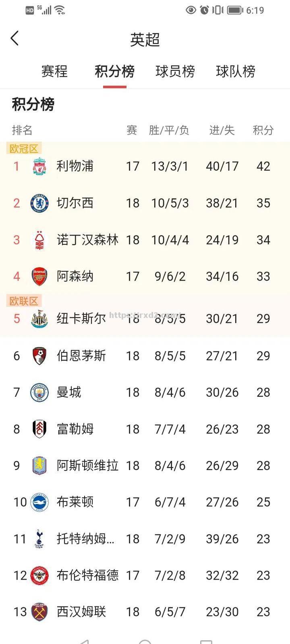Click the Nottingham Forest club crest
Viewport: 290px width, 644px height.
39,240
